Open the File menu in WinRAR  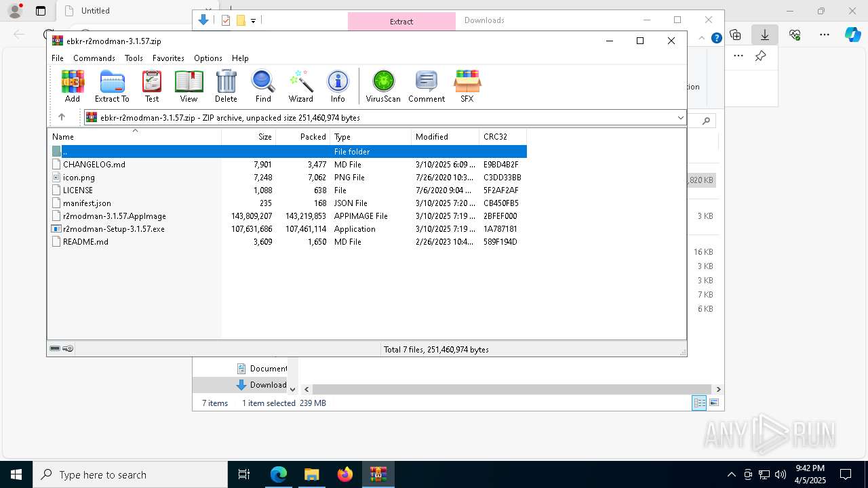click(58, 58)
